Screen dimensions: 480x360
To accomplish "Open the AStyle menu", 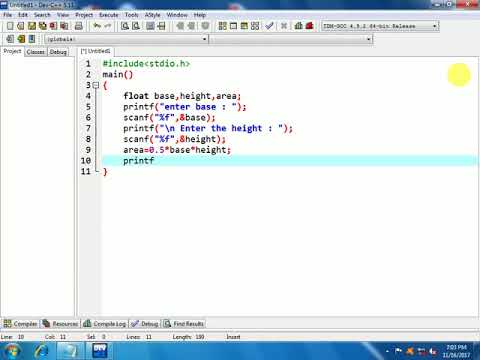I will pos(152,15).
